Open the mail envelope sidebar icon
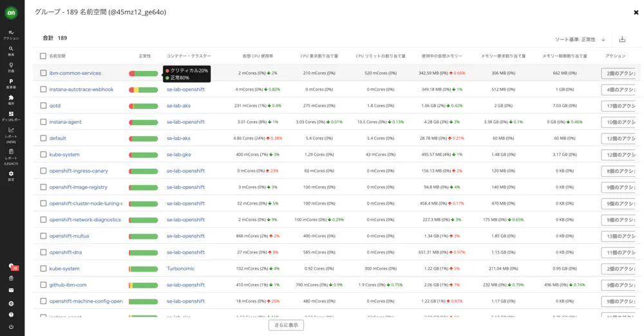The image size is (644, 336). pyautogui.click(x=12, y=290)
